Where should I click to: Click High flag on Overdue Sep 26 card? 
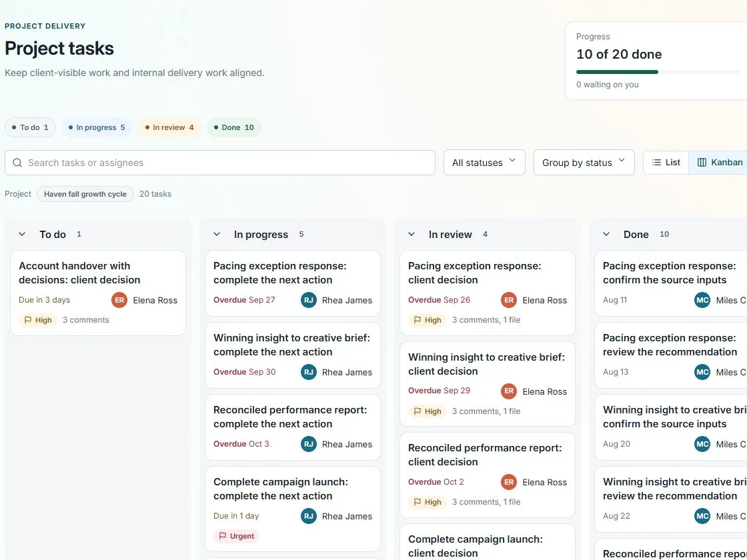tap(428, 320)
